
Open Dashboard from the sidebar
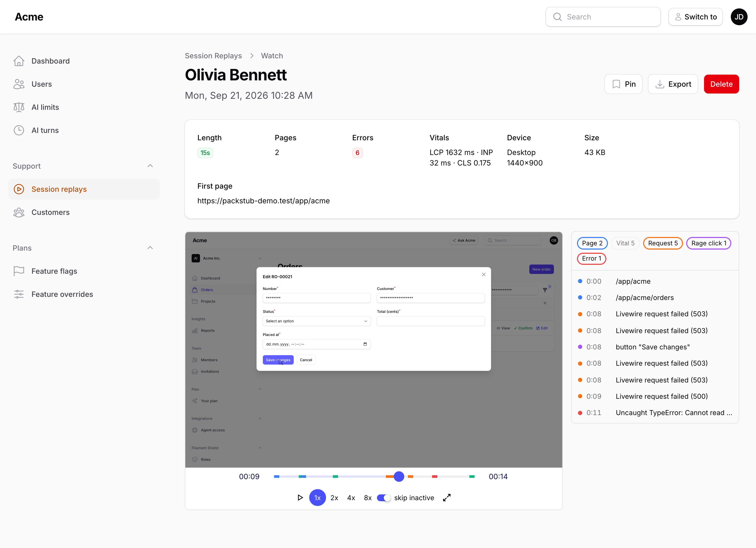(84, 61)
